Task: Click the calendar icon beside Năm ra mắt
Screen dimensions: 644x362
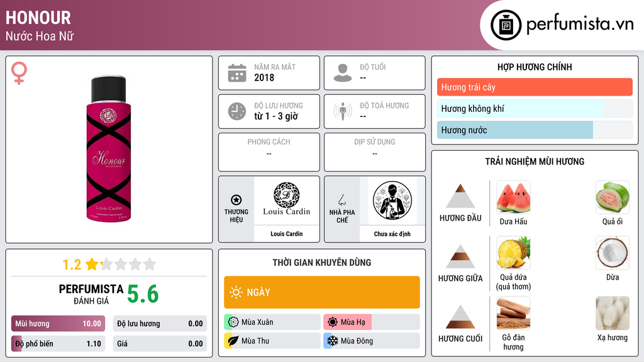Action: pos(237,73)
